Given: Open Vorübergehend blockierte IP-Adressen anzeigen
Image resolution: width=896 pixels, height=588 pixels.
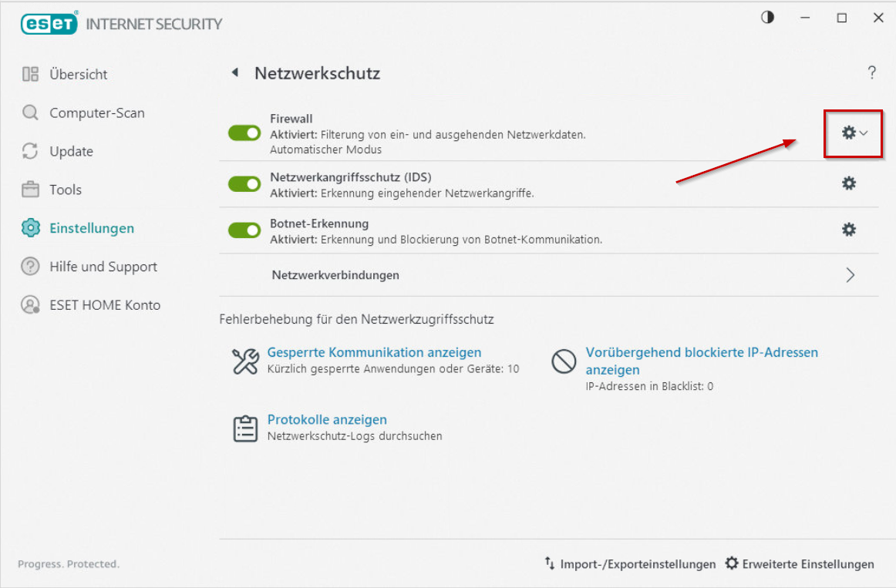Looking at the screenshot, I should coord(702,361).
